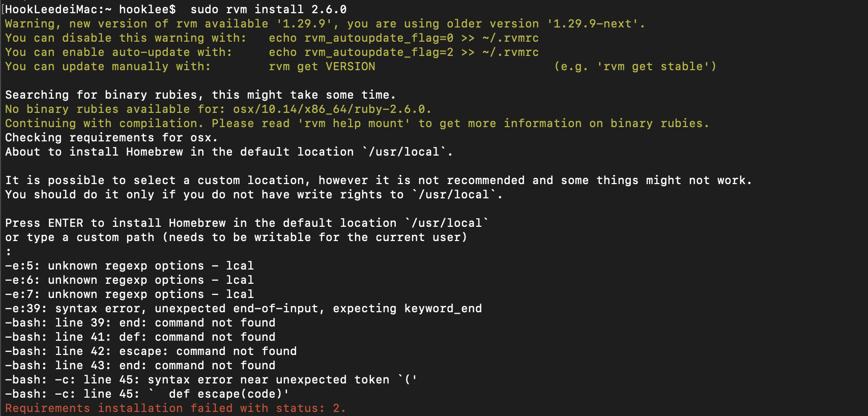
Task: Click the "rvm get stable" example text
Action: click(x=656, y=67)
